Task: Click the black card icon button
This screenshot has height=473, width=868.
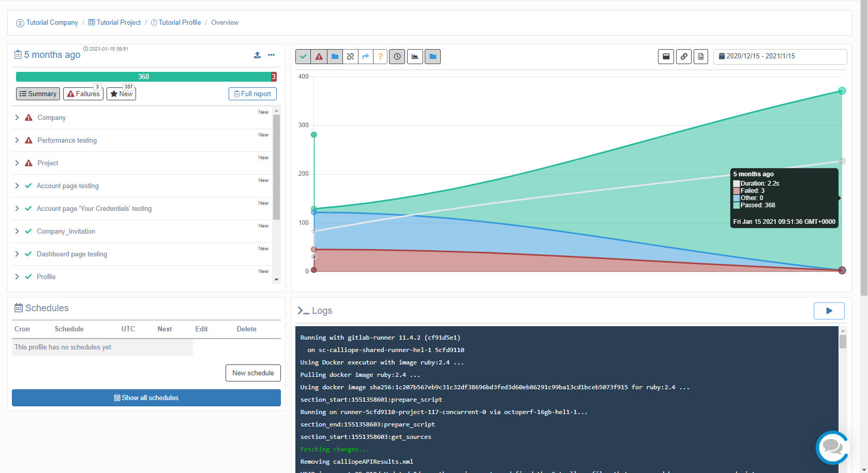Action: pos(666,56)
